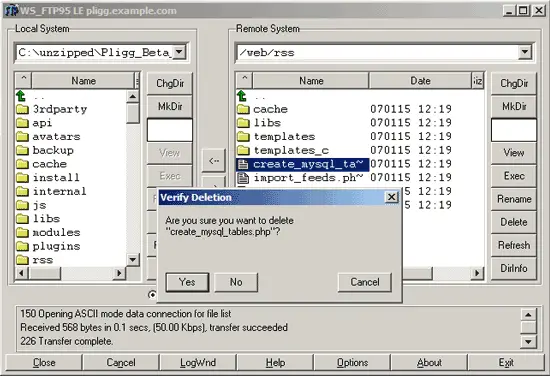Select the local js folder icon
Image resolution: width=550 pixels, height=376 pixels.
click(x=22, y=205)
